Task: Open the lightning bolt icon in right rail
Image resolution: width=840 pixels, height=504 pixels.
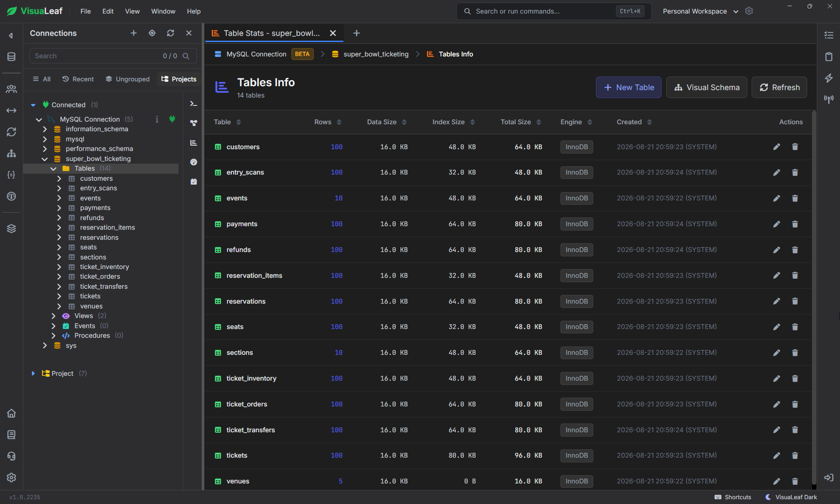Action: tap(829, 78)
